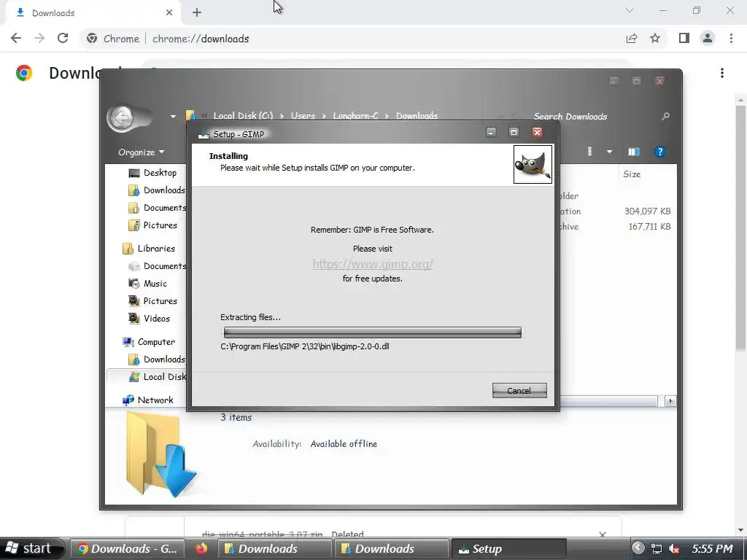Image resolution: width=747 pixels, height=560 pixels.
Task: Click the Downloads folder thumbnail in details pane
Action: [160, 455]
